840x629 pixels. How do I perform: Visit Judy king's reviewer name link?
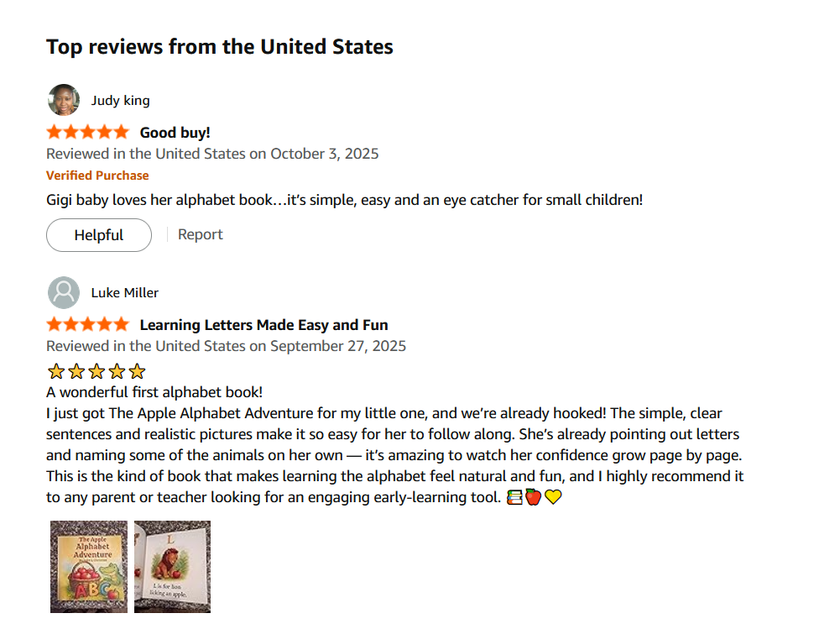pos(120,101)
